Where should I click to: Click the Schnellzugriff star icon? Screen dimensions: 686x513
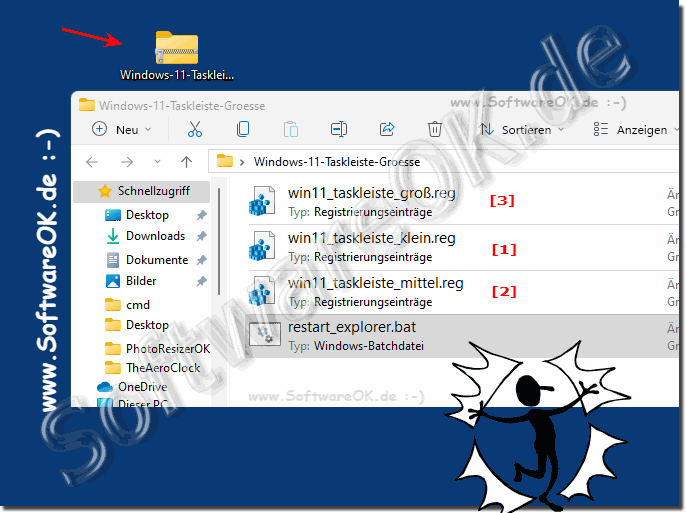point(105,191)
